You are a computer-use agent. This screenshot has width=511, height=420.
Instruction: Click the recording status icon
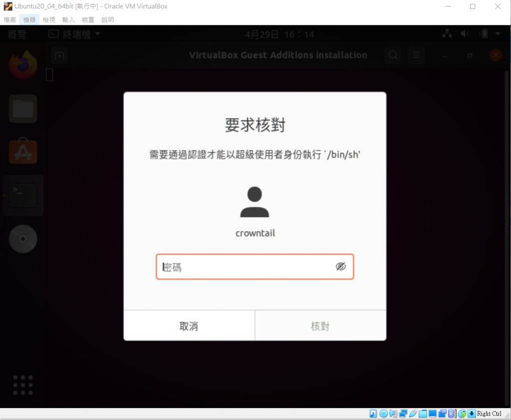pos(442,414)
